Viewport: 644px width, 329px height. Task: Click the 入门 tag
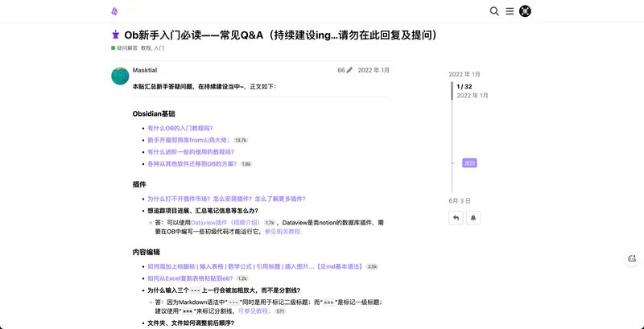[x=159, y=48]
